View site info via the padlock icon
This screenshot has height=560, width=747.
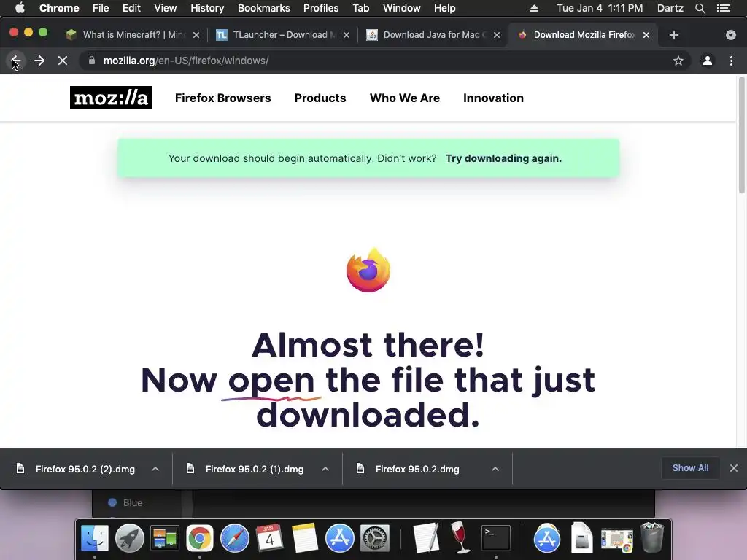92,61
